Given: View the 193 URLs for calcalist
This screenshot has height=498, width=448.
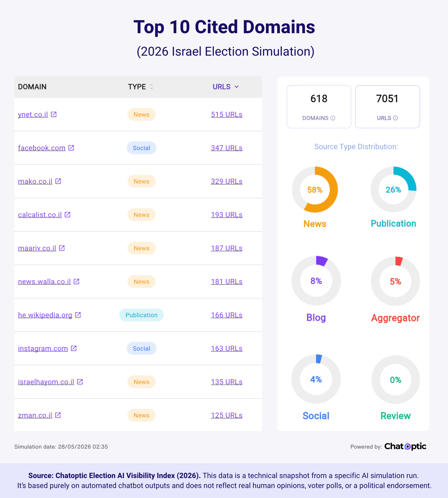Looking at the screenshot, I should click(x=227, y=215).
